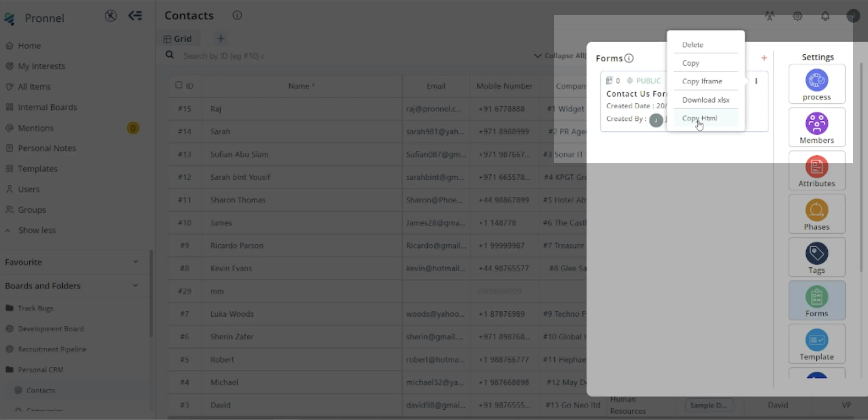Screen dimensions: 868x420
Task: Open Templates in sidebar
Action: [x=37, y=169]
